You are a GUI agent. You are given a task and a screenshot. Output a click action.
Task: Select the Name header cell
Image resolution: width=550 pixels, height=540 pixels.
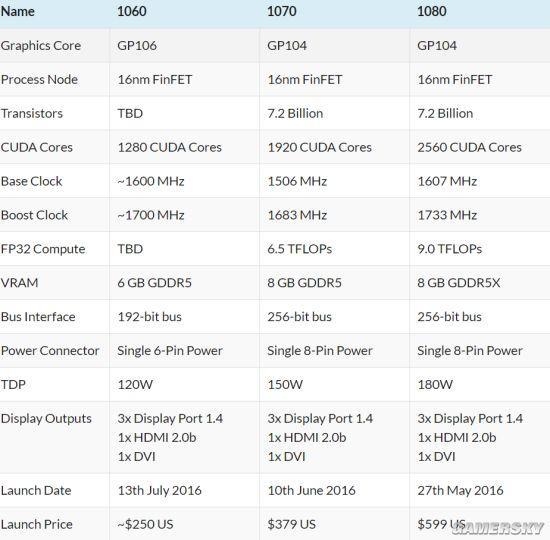18,11
